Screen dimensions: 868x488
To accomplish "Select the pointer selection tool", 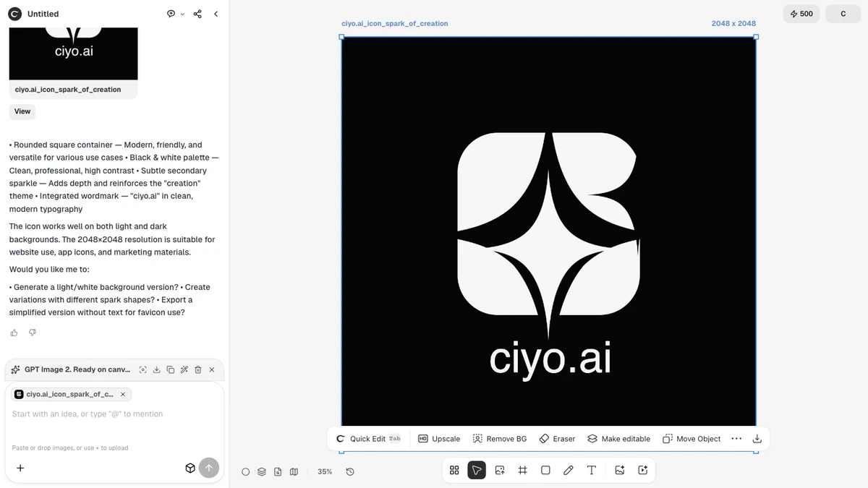I will [x=477, y=470].
